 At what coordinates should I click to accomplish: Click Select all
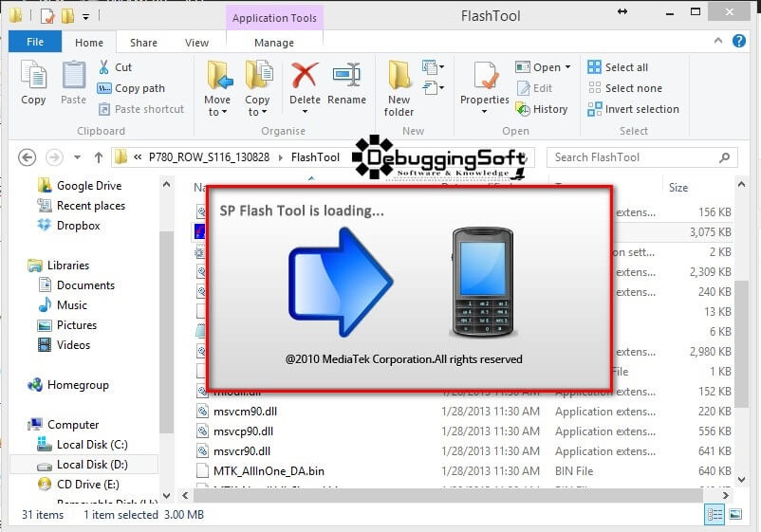(x=618, y=67)
